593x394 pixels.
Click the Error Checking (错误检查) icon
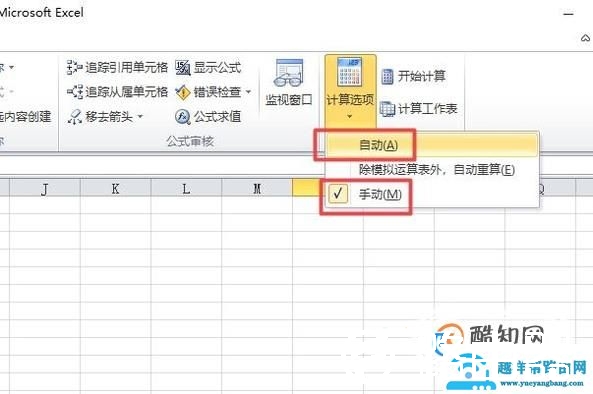click(183, 92)
